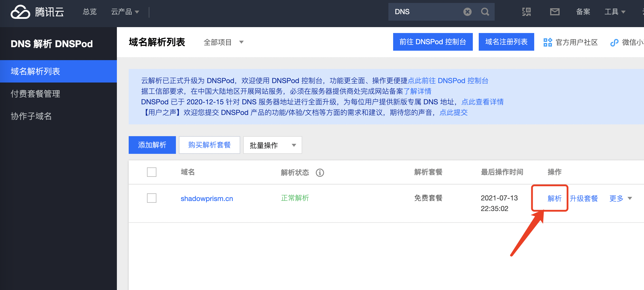Clear the DNS search text
Image resolution: width=644 pixels, height=290 pixels.
point(468,12)
